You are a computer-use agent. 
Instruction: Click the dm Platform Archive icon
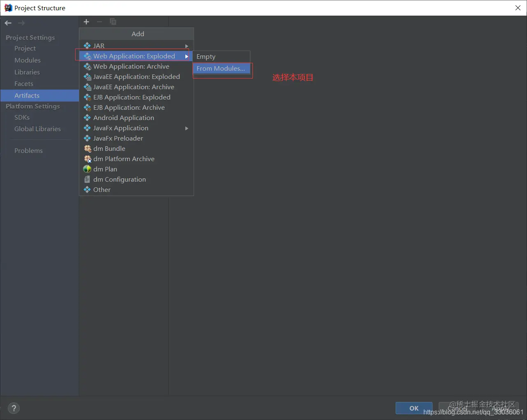[x=88, y=159]
